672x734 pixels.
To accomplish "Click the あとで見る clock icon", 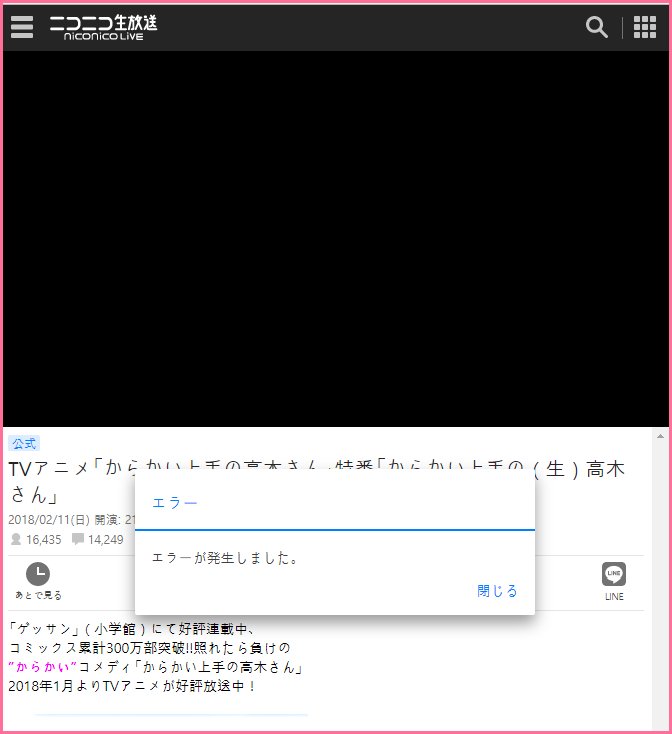I will click(38, 574).
